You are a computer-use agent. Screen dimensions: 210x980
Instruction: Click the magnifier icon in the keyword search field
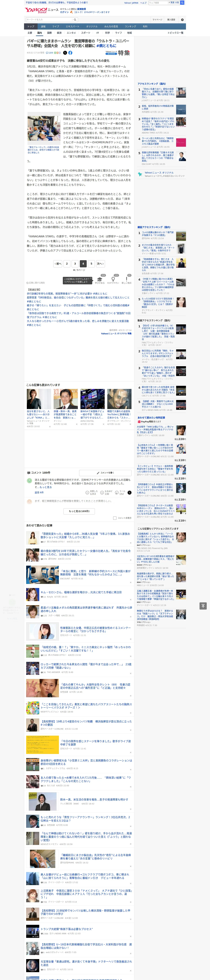[75, 20]
